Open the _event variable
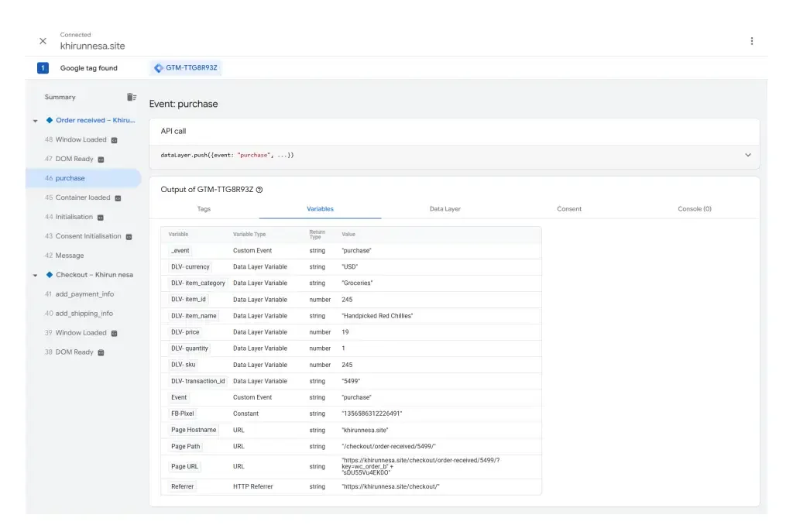This screenshot has width=793, height=532. (180, 251)
